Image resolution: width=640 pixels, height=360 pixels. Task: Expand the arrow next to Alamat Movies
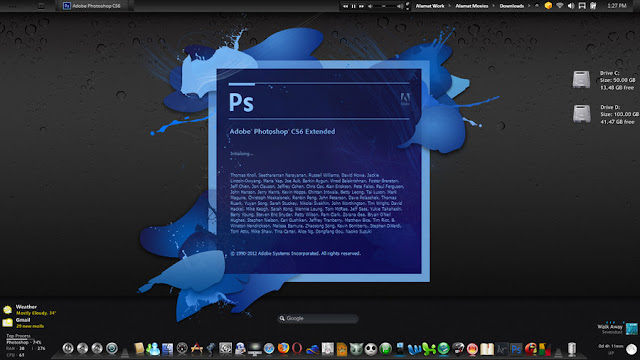pyautogui.click(x=493, y=6)
